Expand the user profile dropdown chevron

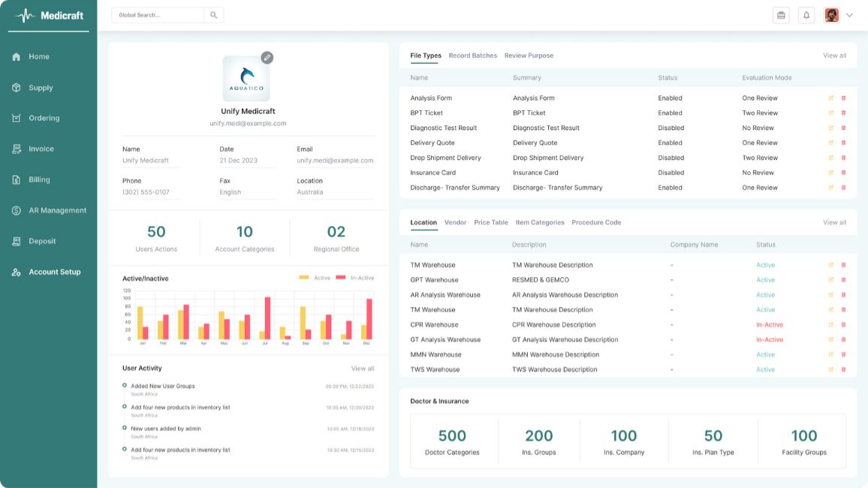pos(849,15)
